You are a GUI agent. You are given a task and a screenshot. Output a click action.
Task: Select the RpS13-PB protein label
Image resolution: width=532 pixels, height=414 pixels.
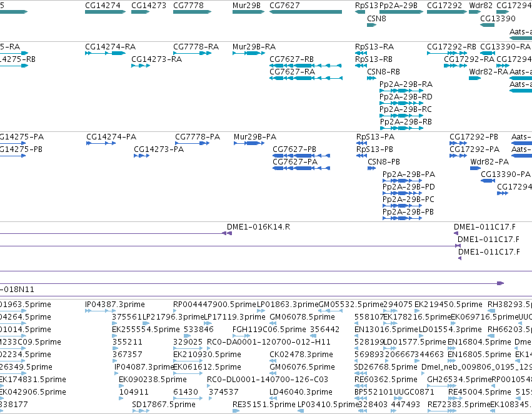point(374,149)
